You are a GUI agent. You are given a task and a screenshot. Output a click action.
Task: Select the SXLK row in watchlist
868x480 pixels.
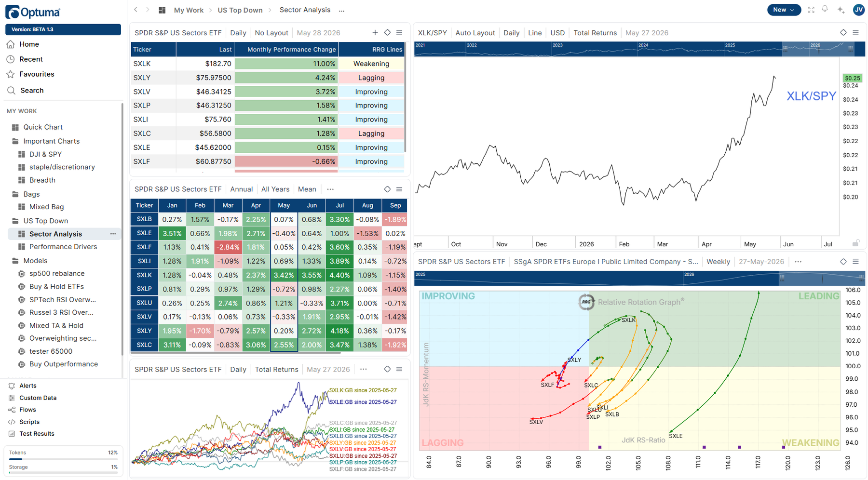(x=268, y=64)
